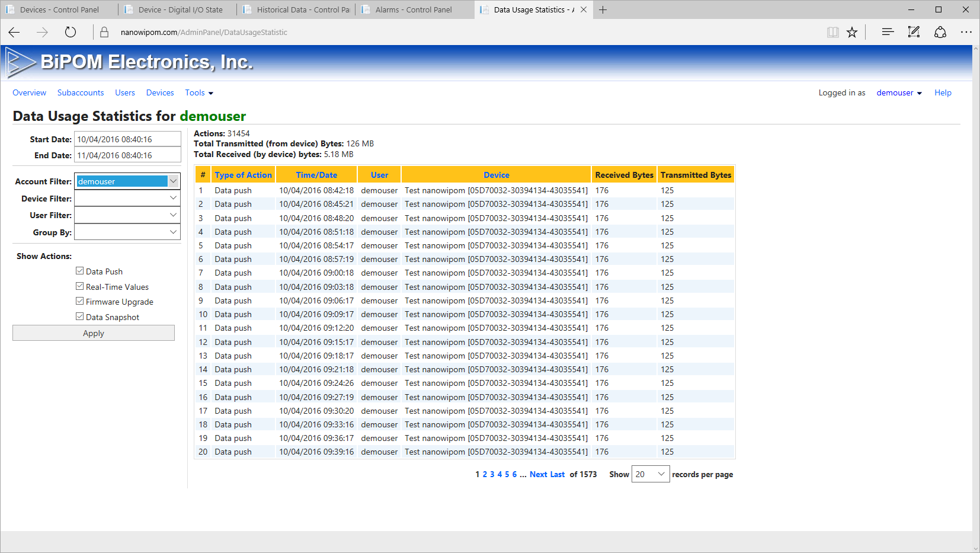Expand the Tools menu

tap(199, 92)
